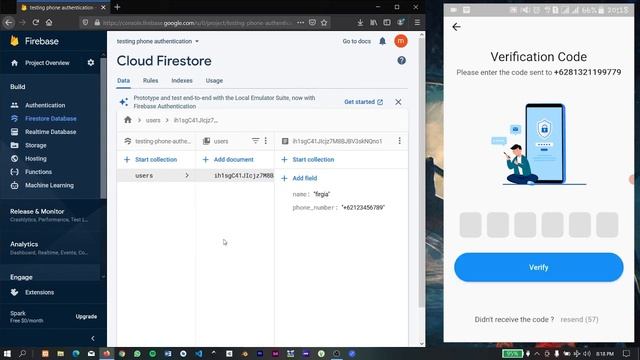Open Windows Start button
The image size is (640, 360).
[7, 353]
